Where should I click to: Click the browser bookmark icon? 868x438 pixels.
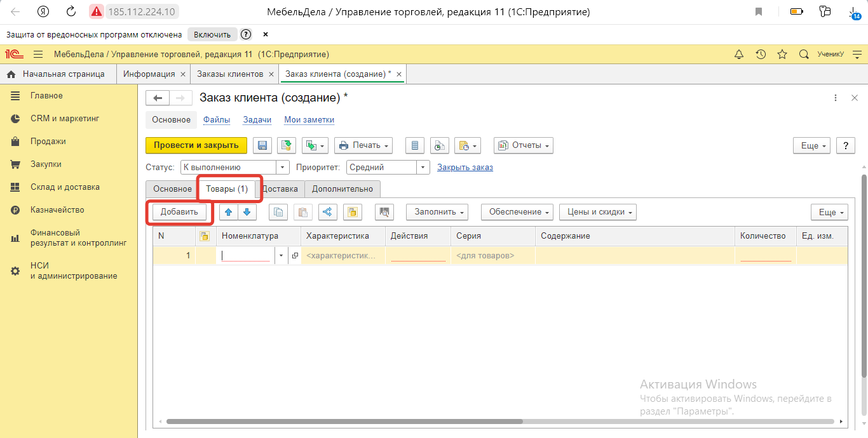tap(759, 11)
